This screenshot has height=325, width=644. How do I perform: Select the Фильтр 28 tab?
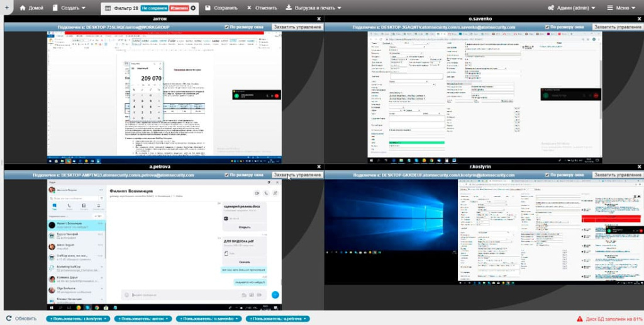(x=121, y=8)
